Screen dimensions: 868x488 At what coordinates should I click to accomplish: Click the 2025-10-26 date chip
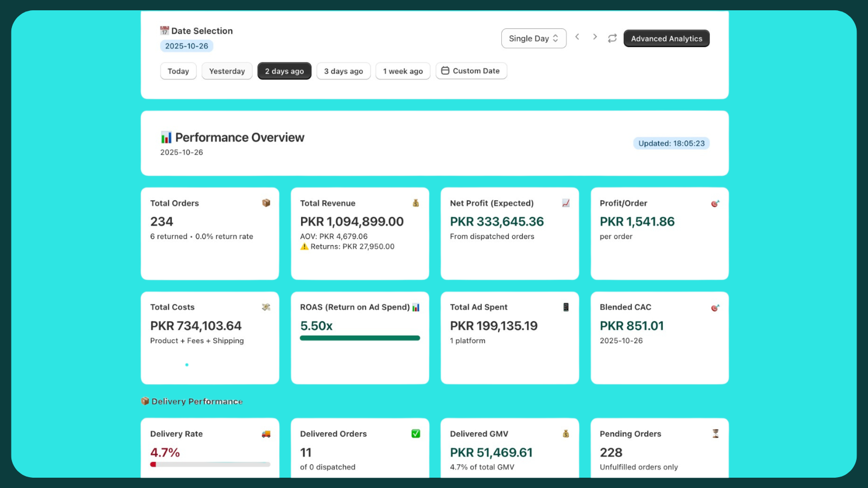click(187, 46)
